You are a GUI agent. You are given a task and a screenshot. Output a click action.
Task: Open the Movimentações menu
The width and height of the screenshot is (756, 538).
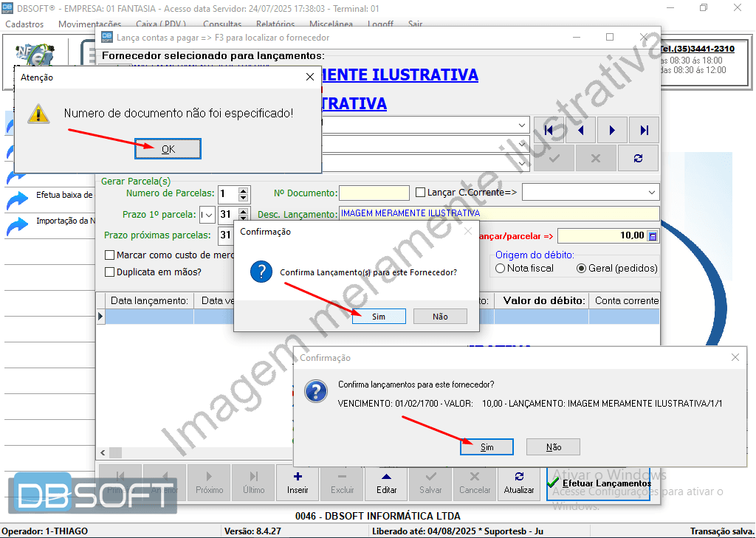point(89,24)
